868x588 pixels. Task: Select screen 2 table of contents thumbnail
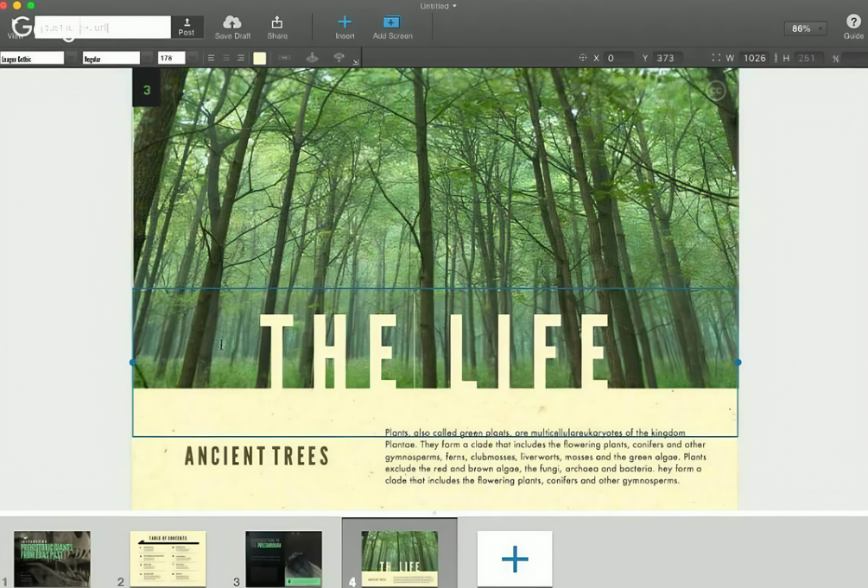pos(168,559)
